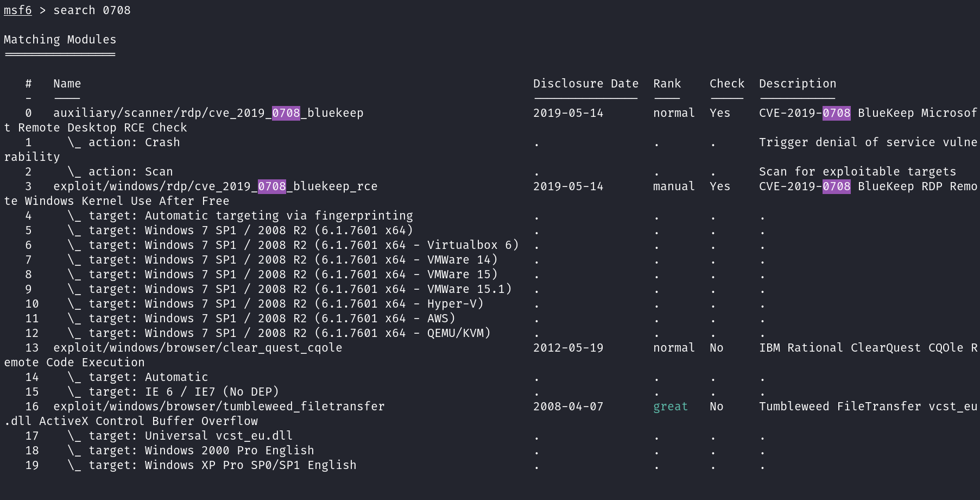Select the auxiliary/scanner/rdp/cve_2019_0708_bluekeep module name

pyautogui.click(x=208, y=113)
